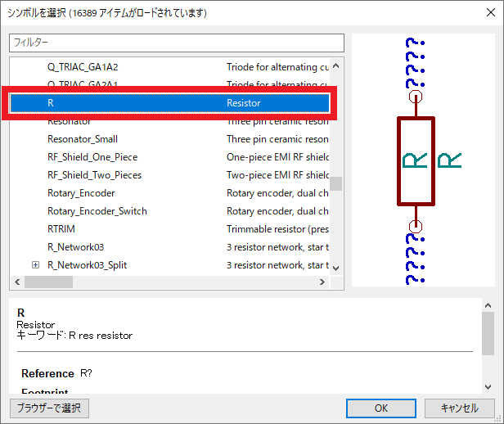This screenshot has width=504, height=424.
Task: Click the フィルター search field
Action: [x=177, y=43]
